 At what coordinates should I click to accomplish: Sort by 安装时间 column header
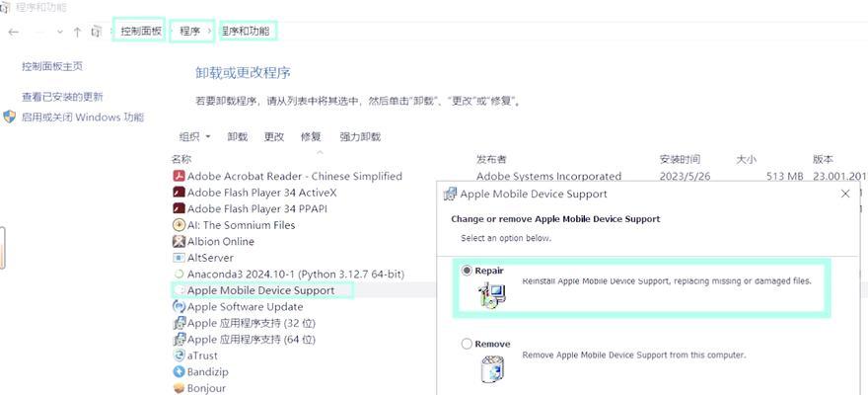[x=680, y=160]
